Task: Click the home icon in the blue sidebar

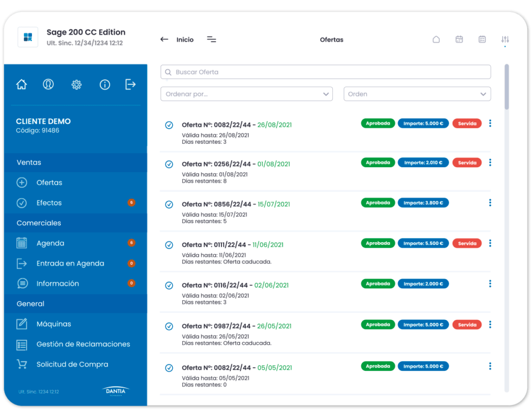Action: click(22, 85)
